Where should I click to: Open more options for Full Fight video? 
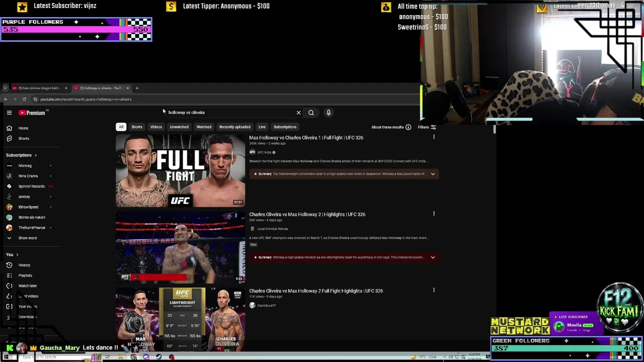pos(434,137)
